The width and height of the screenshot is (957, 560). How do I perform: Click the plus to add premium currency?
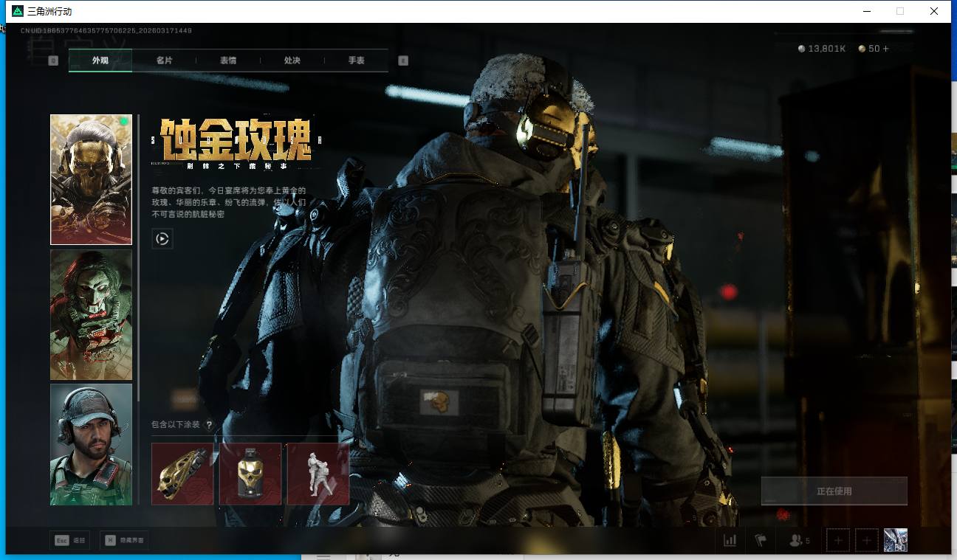(885, 49)
